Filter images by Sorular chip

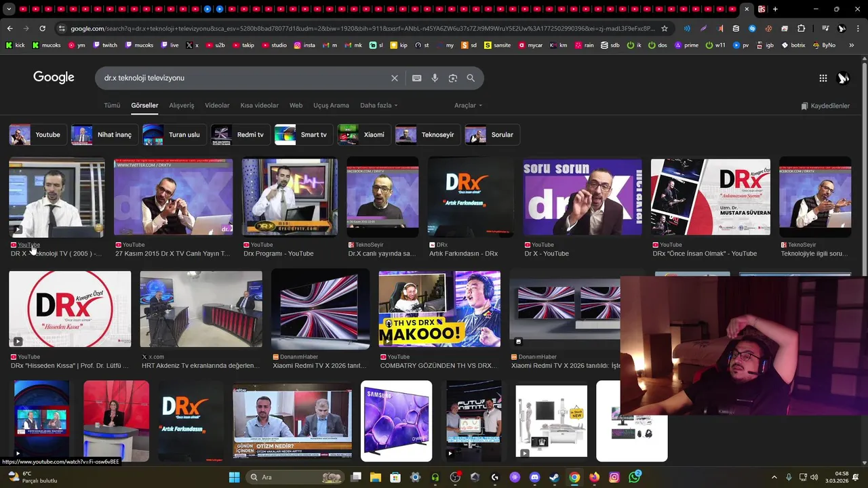[492, 135]
